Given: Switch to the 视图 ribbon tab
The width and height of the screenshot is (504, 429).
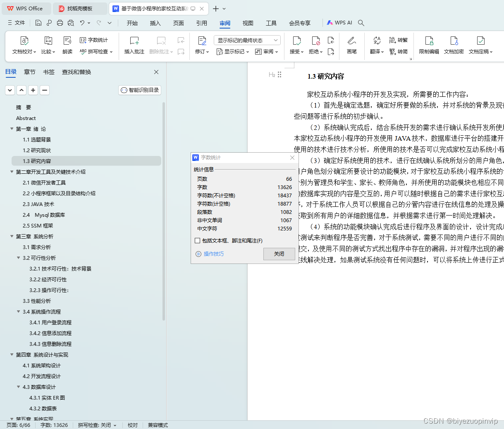Looking at the screenshot, I should click(x=248, y=24).
